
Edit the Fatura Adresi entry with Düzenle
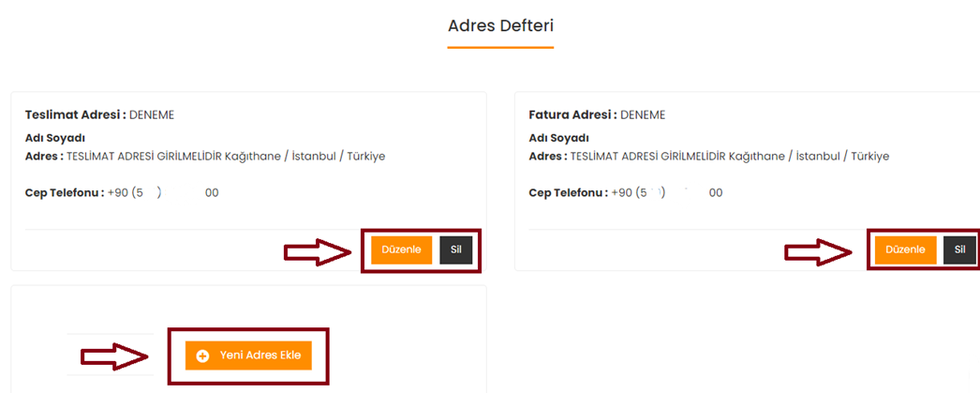906,249
